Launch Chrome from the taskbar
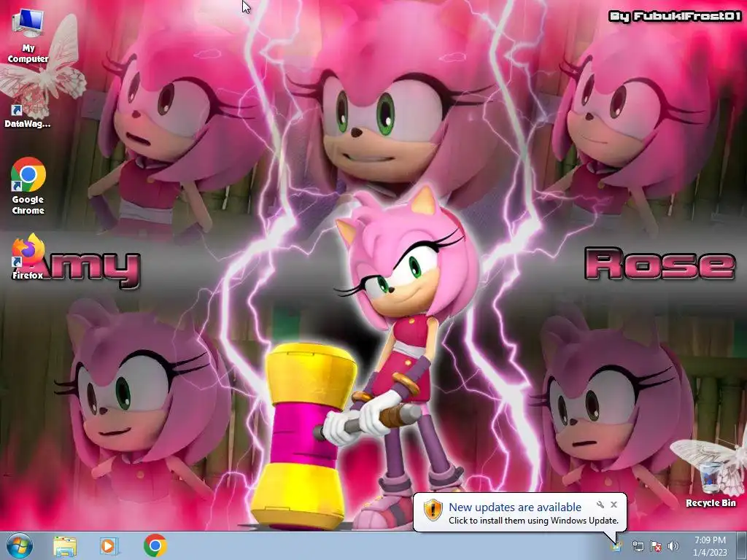Screen dimensions: 747x560 [x=155, y=545]
